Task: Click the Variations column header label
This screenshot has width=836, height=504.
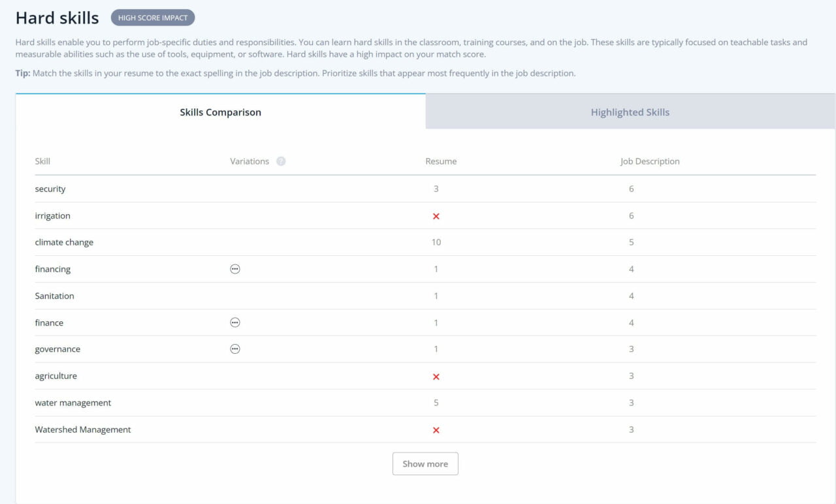Action: click(249, 161)
